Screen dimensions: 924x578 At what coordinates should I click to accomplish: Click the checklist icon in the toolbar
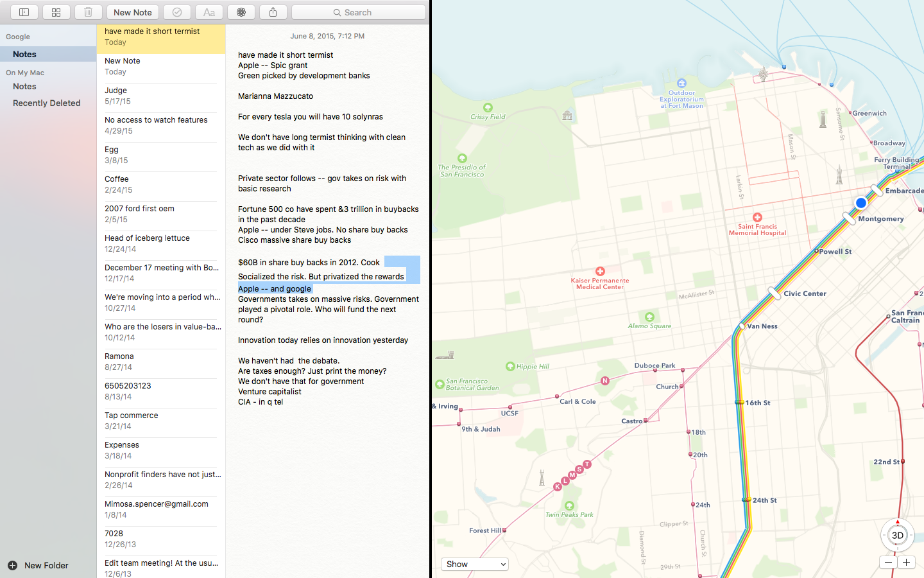tap(177, 12)
